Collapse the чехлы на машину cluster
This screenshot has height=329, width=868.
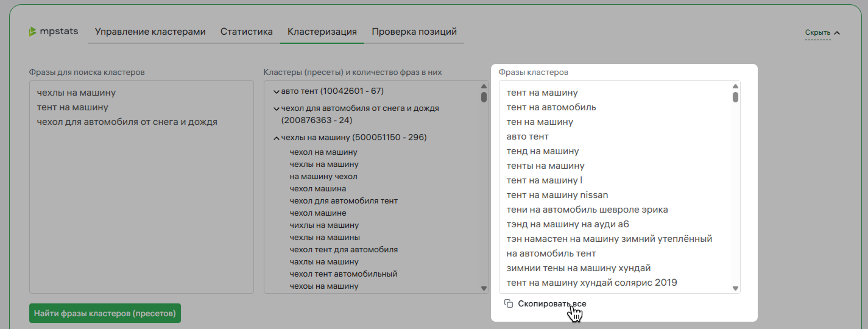[x=276, y=138]
